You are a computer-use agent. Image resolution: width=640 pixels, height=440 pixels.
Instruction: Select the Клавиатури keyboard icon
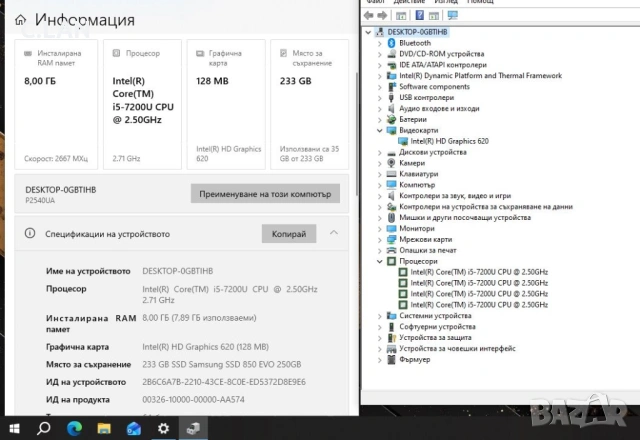391,174
